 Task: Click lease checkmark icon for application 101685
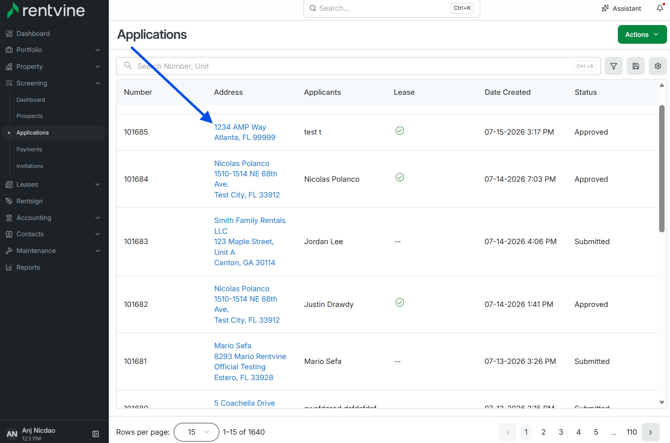400,131
